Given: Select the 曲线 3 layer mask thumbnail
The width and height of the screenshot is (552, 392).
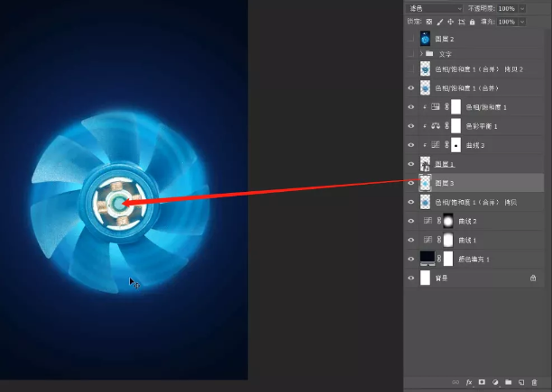Looking at the screenshot, I should tap(455, 145).
